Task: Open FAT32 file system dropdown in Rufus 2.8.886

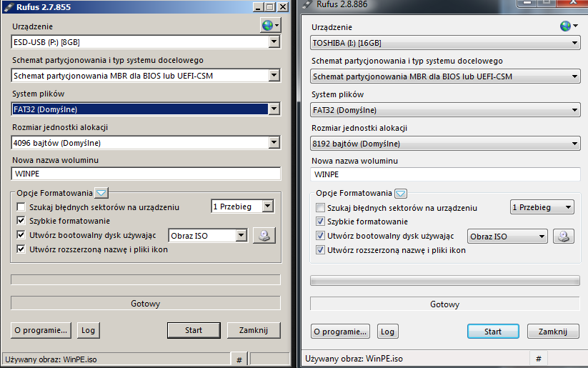Action: [445, 110]
